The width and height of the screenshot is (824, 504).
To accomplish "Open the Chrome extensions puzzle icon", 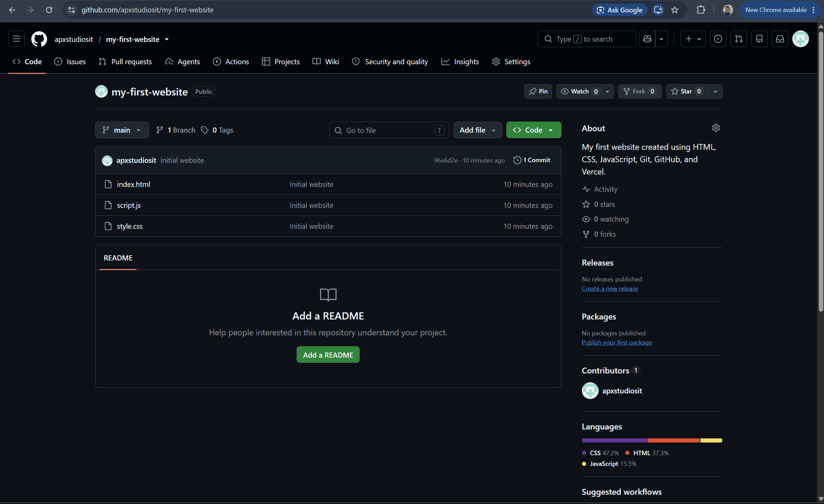I will [x=701, y=10].
